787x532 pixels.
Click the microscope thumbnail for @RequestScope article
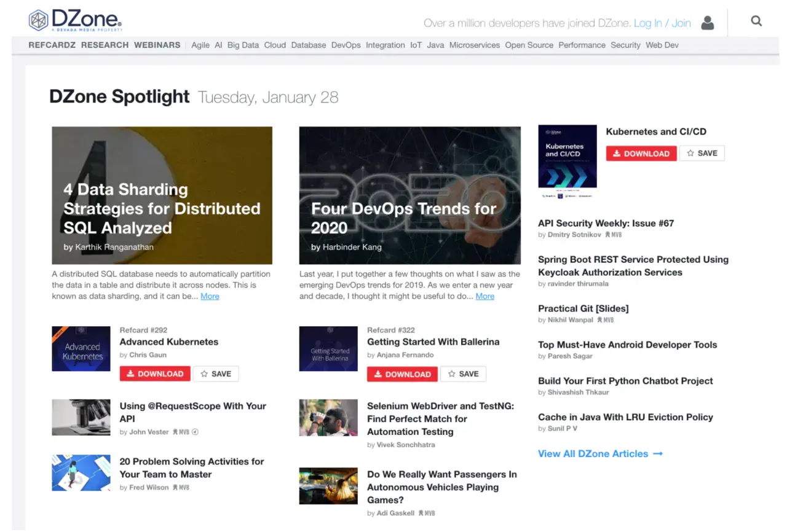coord(81,417)
